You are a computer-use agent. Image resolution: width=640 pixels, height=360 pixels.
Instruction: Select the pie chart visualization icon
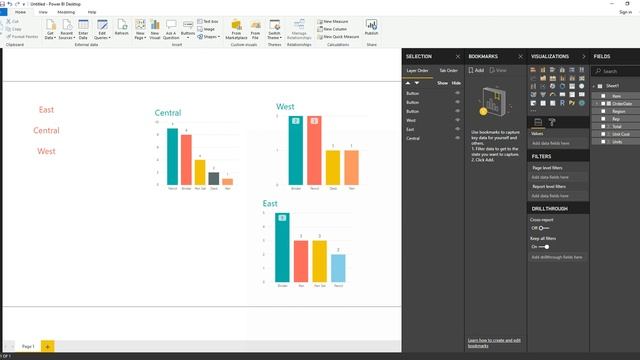(x=553, y=86)
